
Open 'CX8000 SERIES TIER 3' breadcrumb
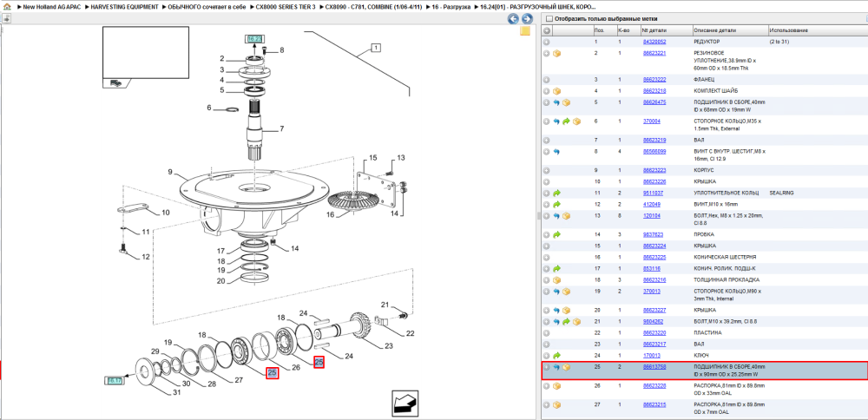click(286, 7)
